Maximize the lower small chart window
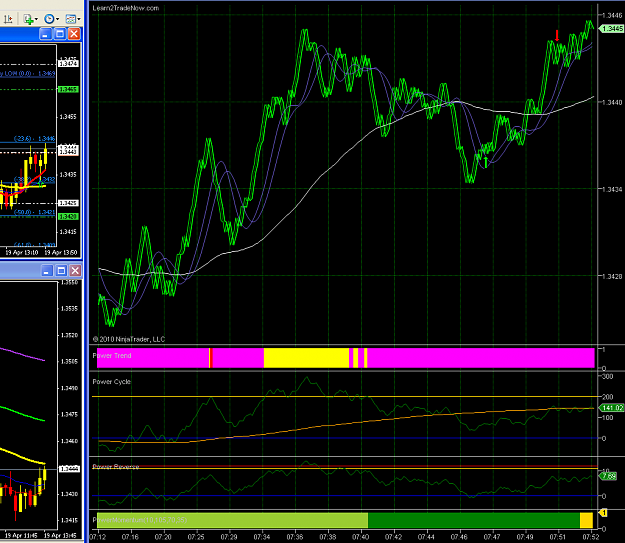 [x=61, y=271]
